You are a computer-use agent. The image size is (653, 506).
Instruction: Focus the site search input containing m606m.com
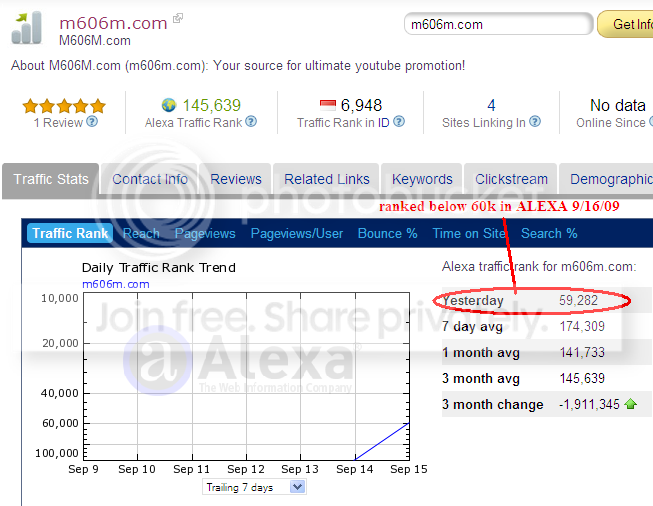[498, 24]
